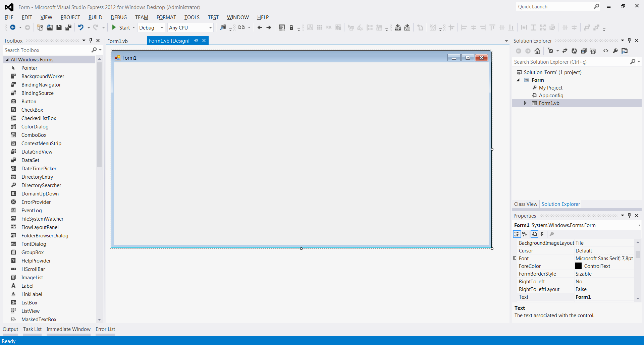Open the Properties object selector dropdown
The width and height of the screenshot is (644, 345).
(639, 225)
